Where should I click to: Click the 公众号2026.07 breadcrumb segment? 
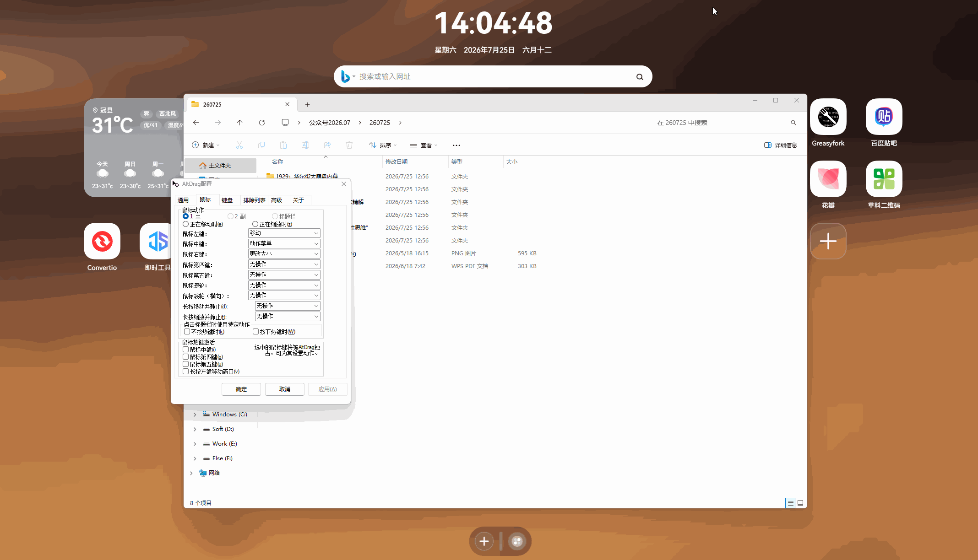(x=330, y=123)
